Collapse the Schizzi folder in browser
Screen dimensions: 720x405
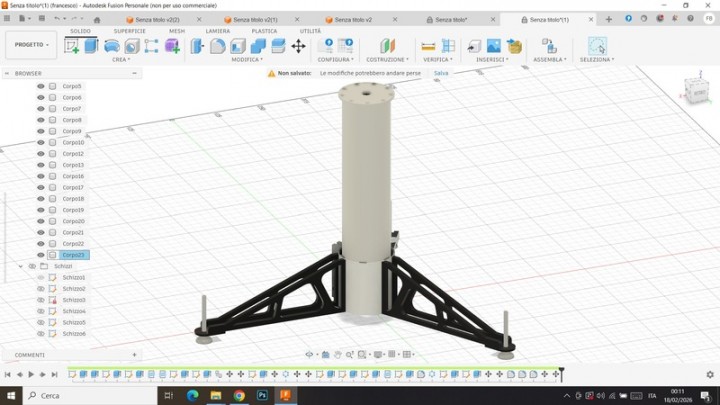(20, 266)
